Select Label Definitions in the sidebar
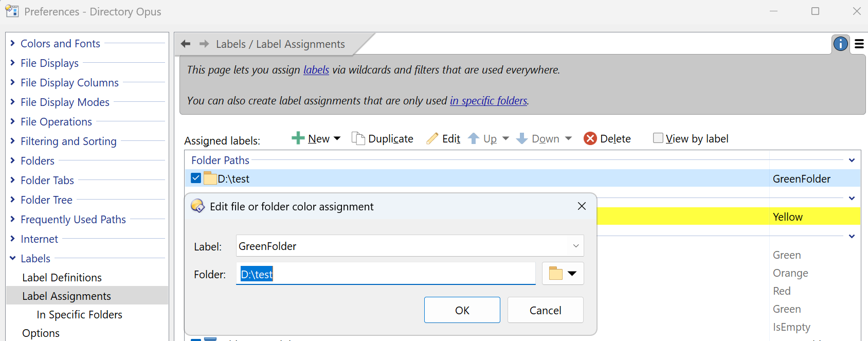This screenshot has height=341, width=868. (x=62, y=278)
